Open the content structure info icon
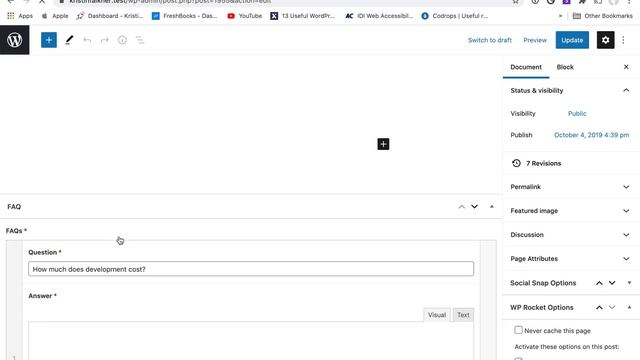The image size is (640, 360). coord(122,40)
